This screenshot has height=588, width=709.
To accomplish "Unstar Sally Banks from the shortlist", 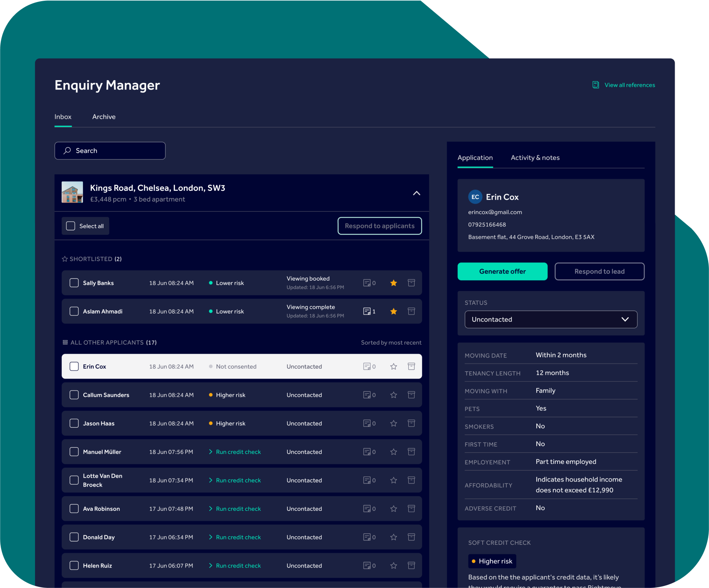I will point(393,283).
